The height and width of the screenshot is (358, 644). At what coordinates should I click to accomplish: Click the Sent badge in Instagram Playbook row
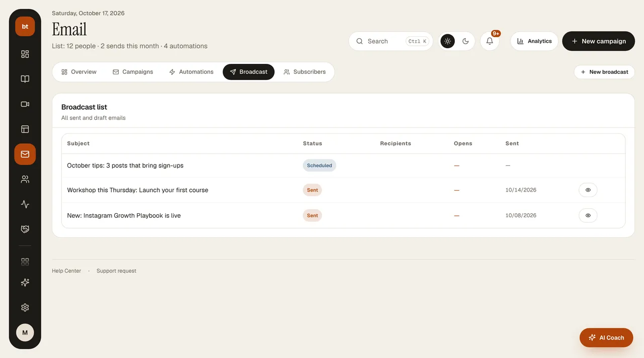point(312,215)
